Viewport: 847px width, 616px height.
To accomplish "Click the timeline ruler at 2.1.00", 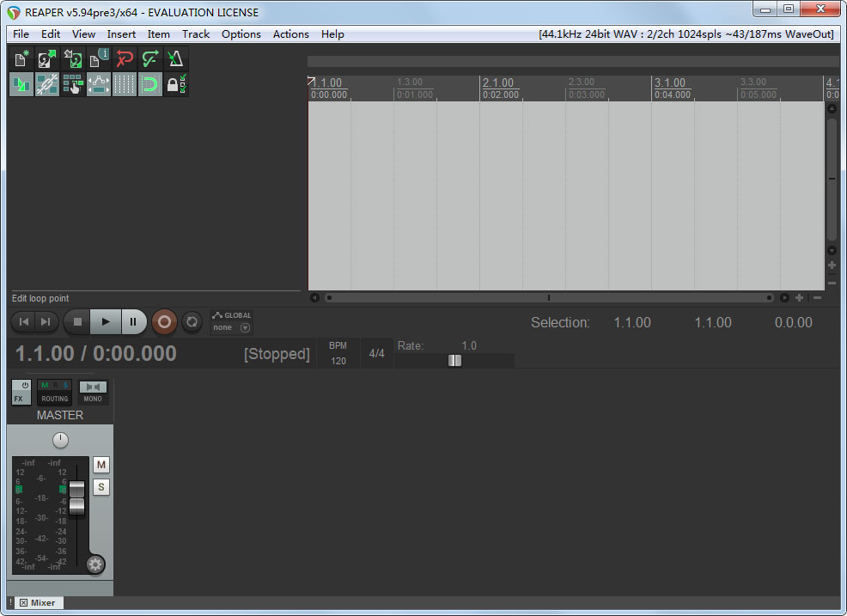I will 498,82.
